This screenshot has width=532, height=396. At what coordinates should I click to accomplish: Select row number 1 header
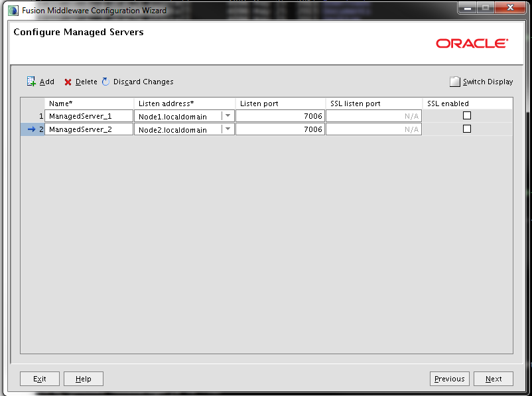(33, 116)
